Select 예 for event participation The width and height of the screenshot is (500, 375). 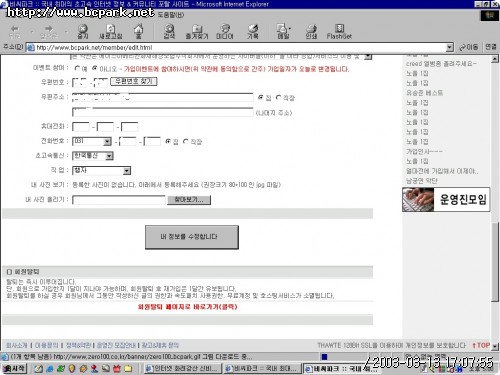(77, 68)
